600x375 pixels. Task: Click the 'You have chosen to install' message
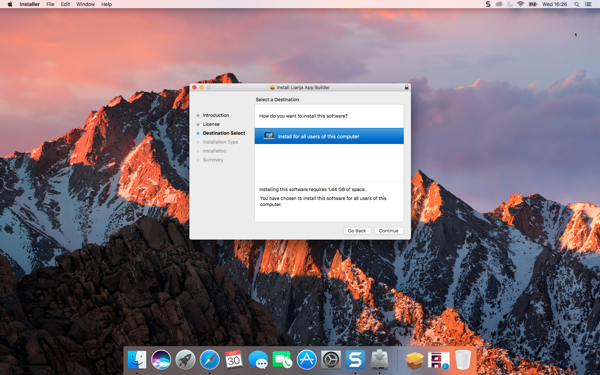pos(323,201)
